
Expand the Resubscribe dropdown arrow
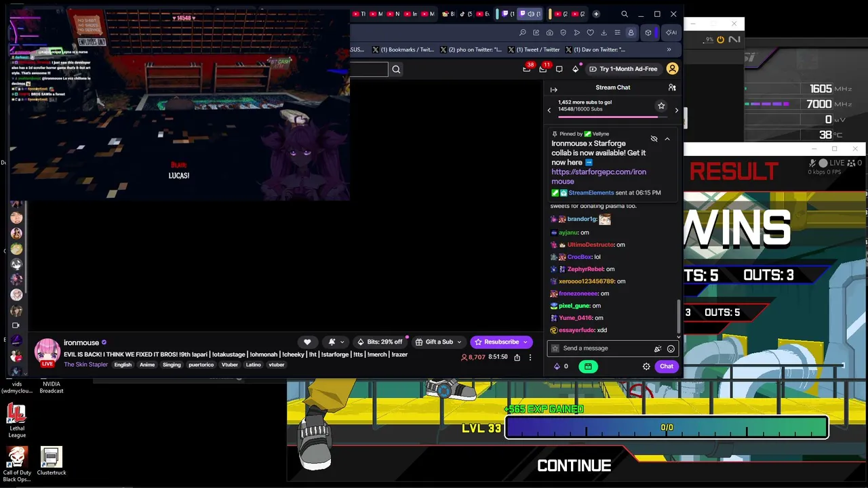(525, 342)
